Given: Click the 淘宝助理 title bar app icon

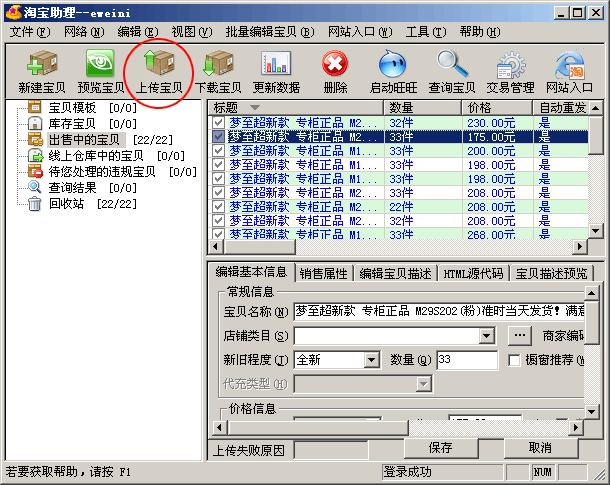Looking at the screenshot, I should coord(13,12).
